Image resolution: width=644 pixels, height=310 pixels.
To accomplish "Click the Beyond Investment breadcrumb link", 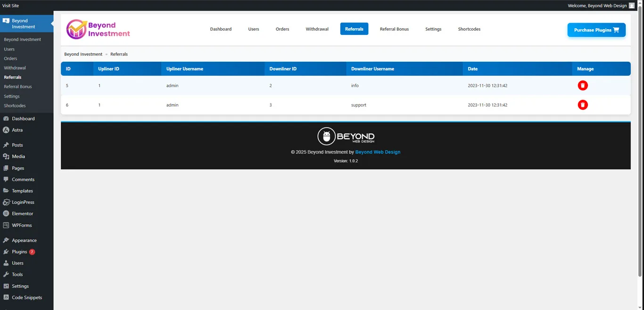I will [x=83, y=54].
